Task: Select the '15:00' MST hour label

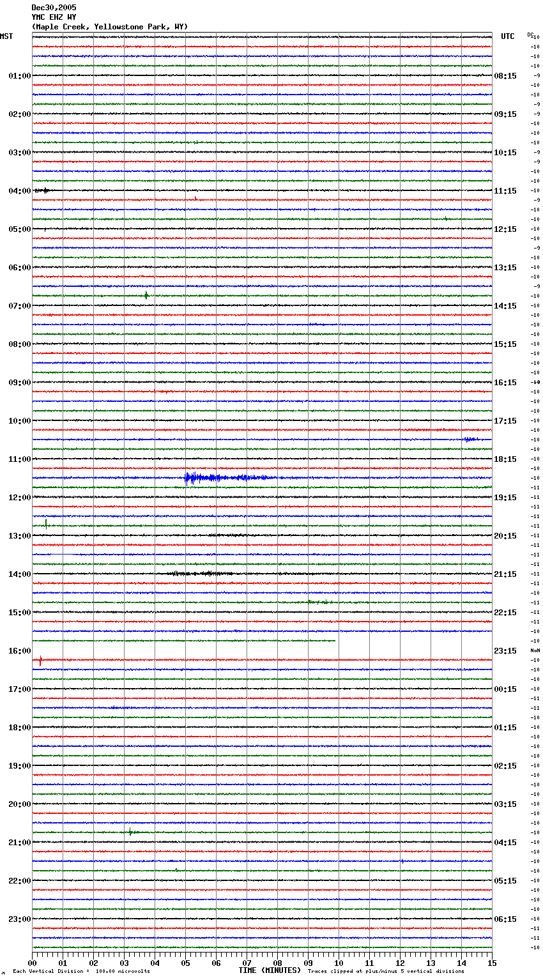Action: 20,613
